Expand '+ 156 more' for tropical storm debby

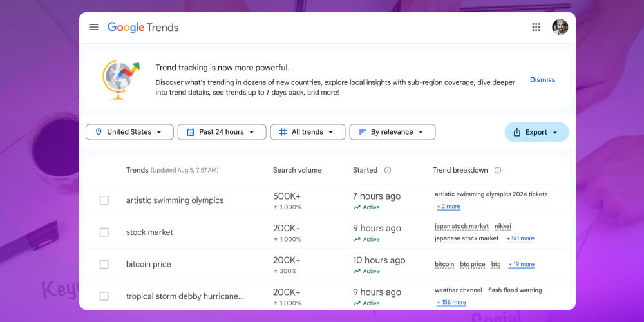[451, 302]
